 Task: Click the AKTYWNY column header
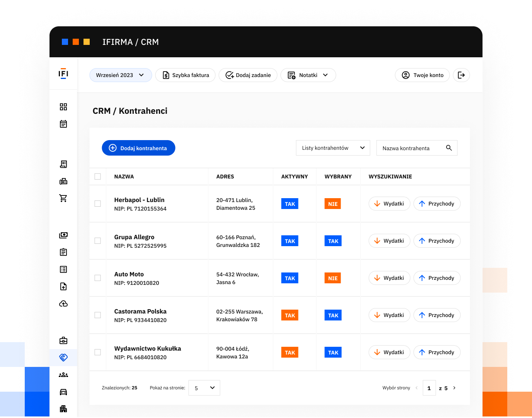[x=295, y=176]
